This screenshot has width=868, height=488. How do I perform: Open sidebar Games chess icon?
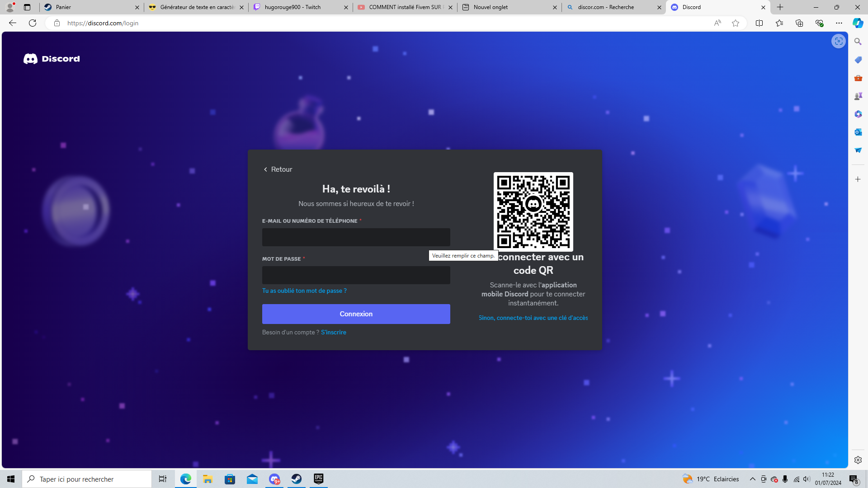858,96
